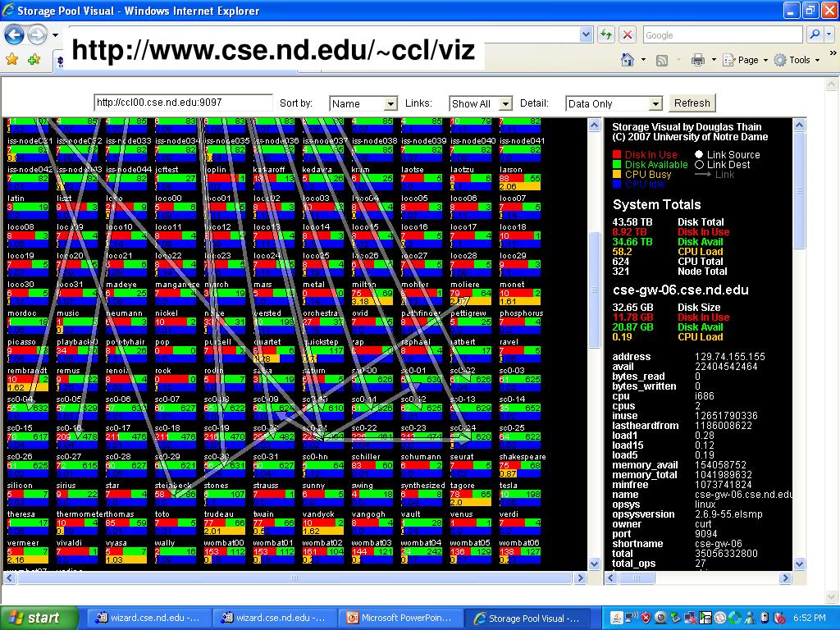840x630 pixels.
Task: Select the jcftest node tile
Action: pos(176,178)
